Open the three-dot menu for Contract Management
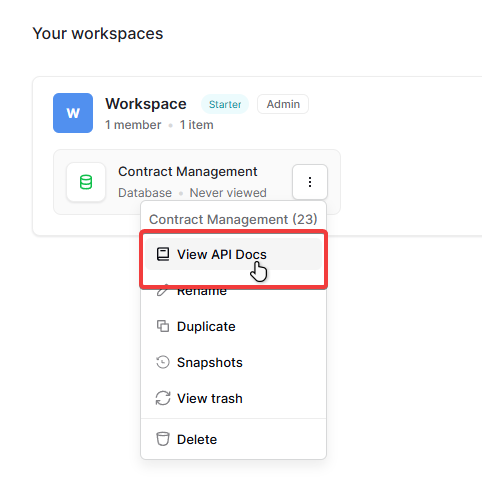 point(310,182)
